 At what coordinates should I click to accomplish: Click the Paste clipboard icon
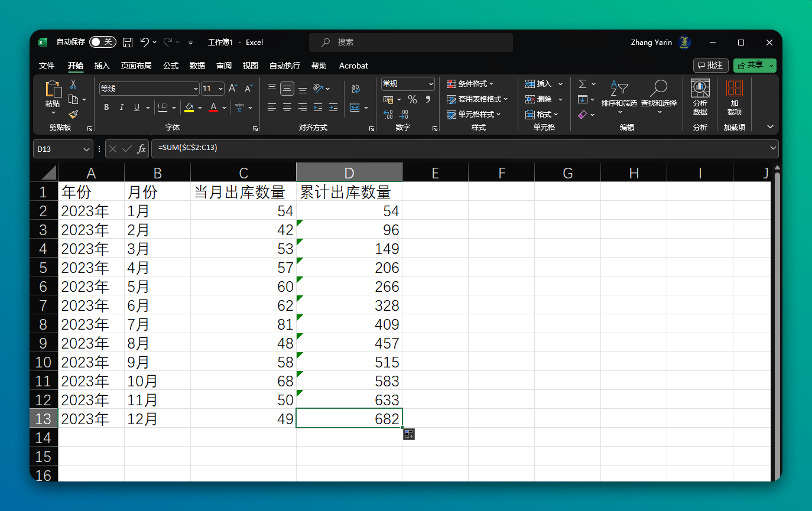[x=53, y=89]
